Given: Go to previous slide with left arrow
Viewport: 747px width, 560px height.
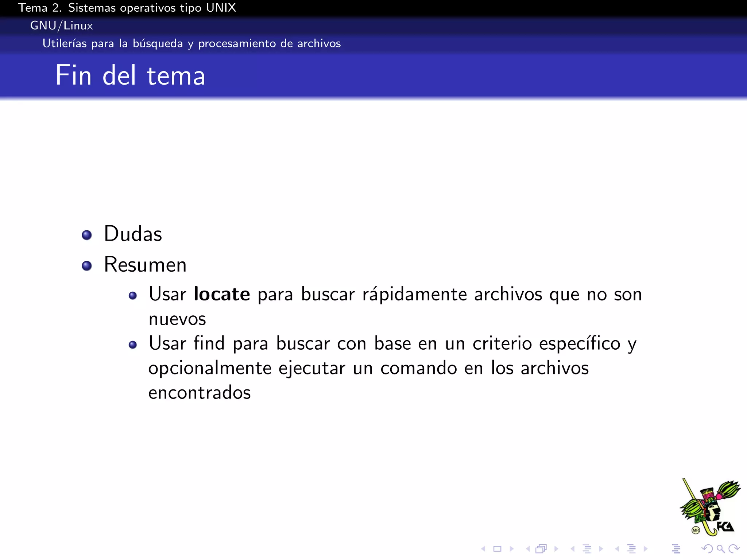Looking at the screenshot, I should [x=483, y=549].
